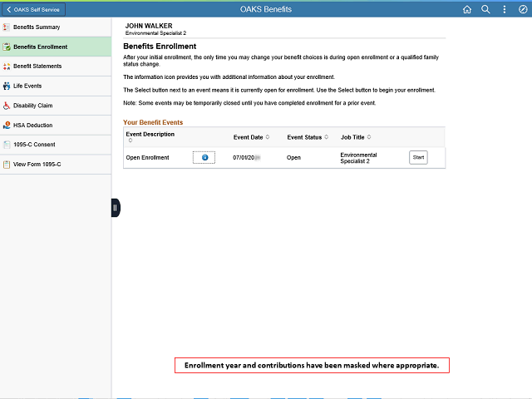532x399 pixels.
Task: Sort by Event Date column
Action: (x=251, y=137)
